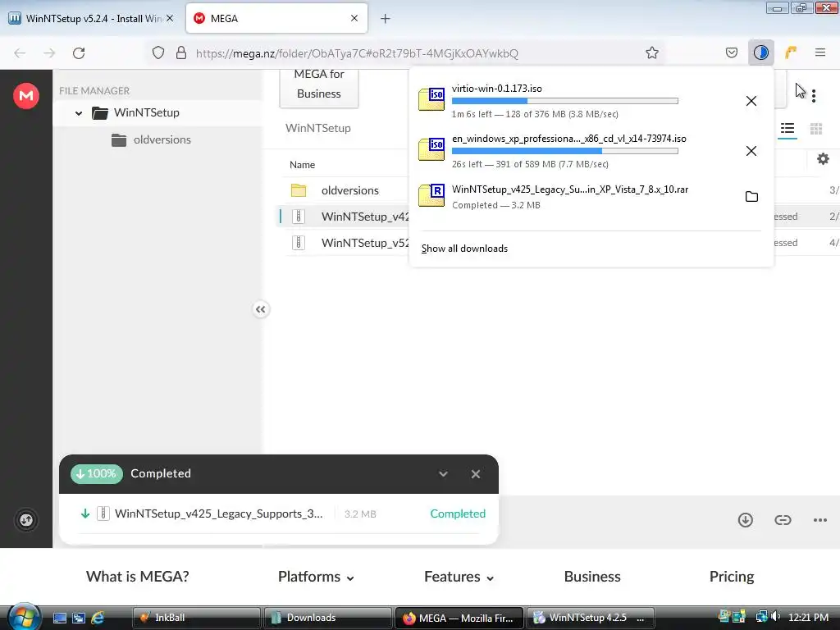
Task: Collapse the WinNTSetup tree folder arrow
Action: pos(79,113)
